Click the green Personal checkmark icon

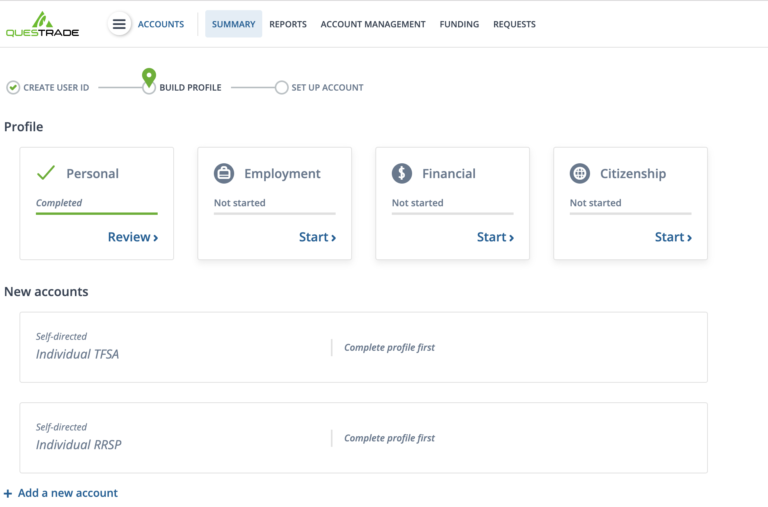[46, 173]
